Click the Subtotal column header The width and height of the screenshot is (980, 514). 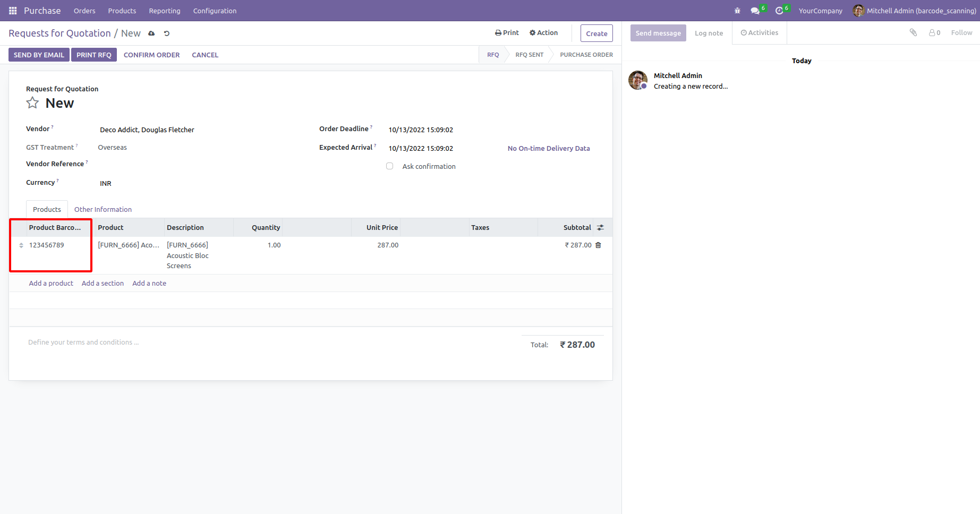point(566,228)
